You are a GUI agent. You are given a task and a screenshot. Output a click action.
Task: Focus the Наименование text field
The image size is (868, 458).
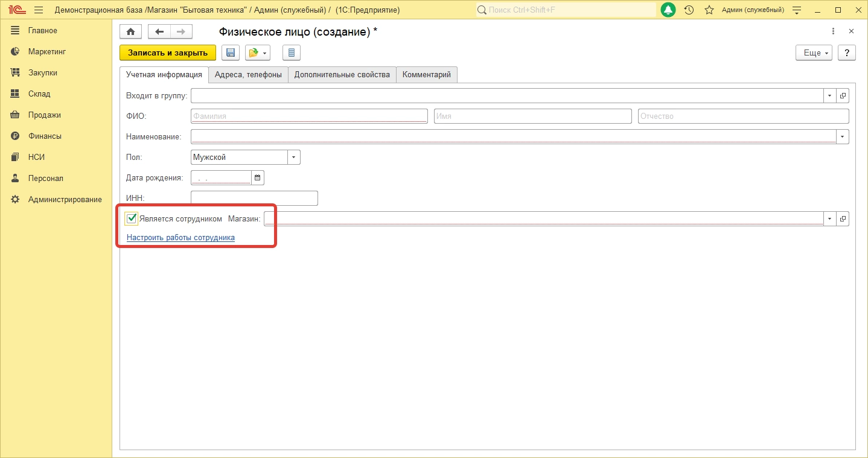click(514, 137)
